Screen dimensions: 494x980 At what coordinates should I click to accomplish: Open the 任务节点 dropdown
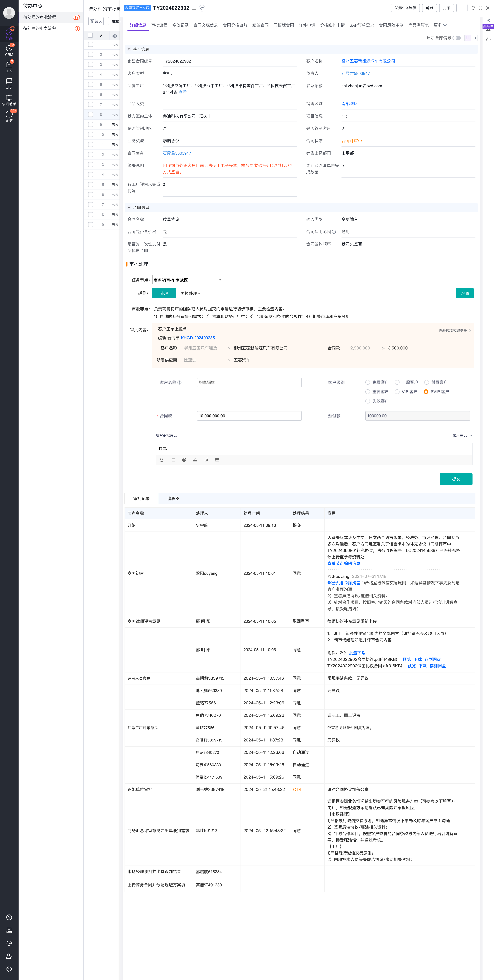click(x=188, y=280)
